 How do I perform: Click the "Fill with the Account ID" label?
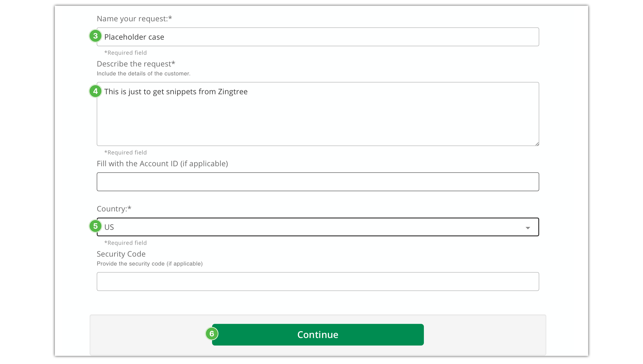[x=162, y=164]
